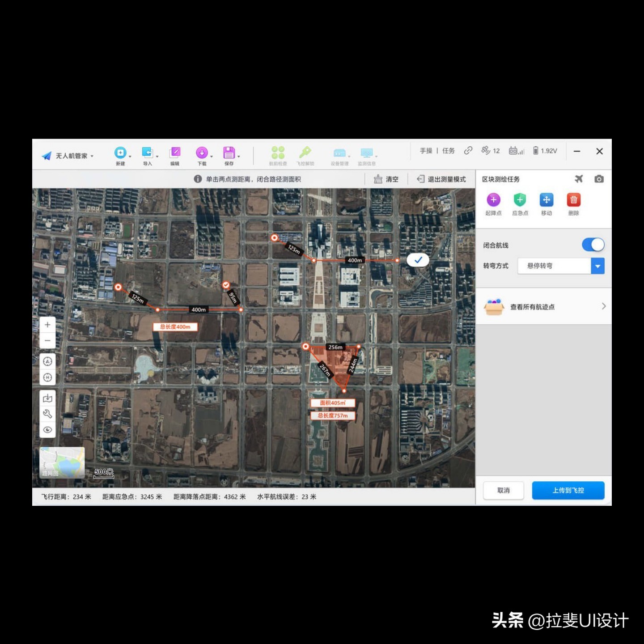Open the 查看所有航迹点 waypoint list
Viewport: 644px width, 644px height.
544,306
